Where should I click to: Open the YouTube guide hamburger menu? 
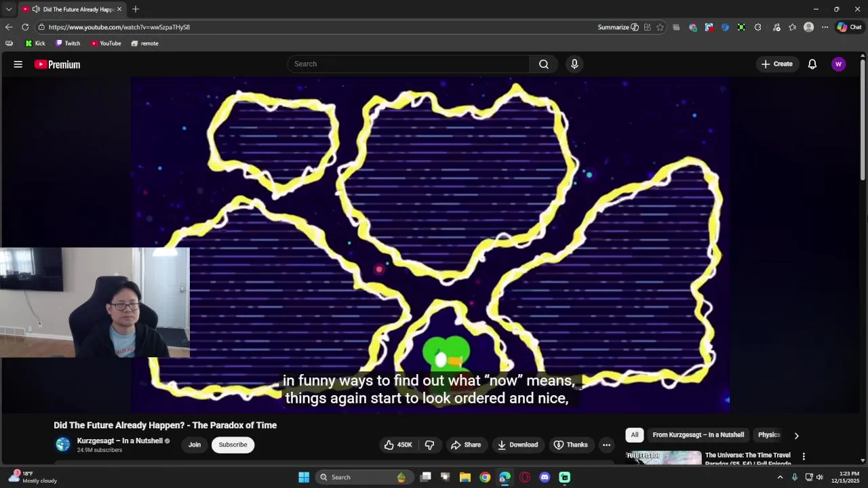point(18,64)
